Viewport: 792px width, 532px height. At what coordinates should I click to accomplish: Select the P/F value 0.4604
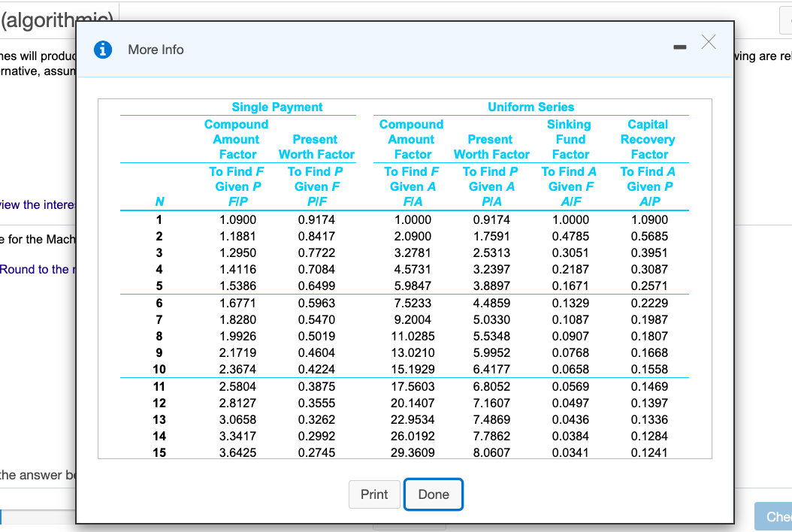(316, 352)
